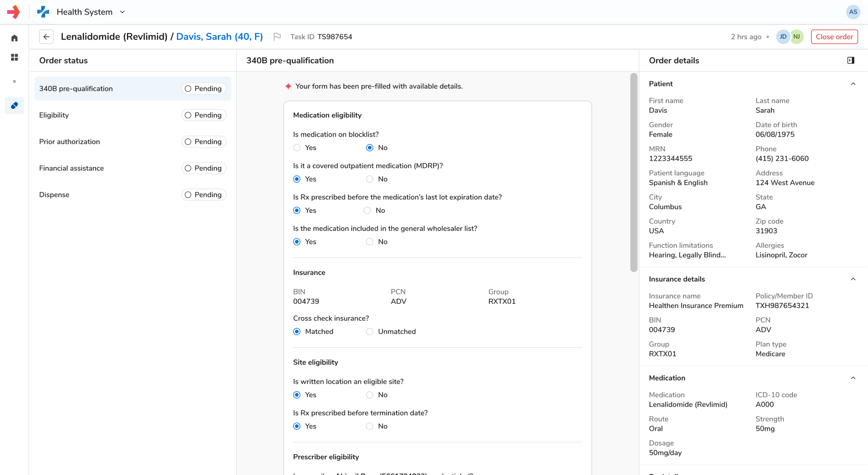Open the home icon in sidebar

[14, 38]
